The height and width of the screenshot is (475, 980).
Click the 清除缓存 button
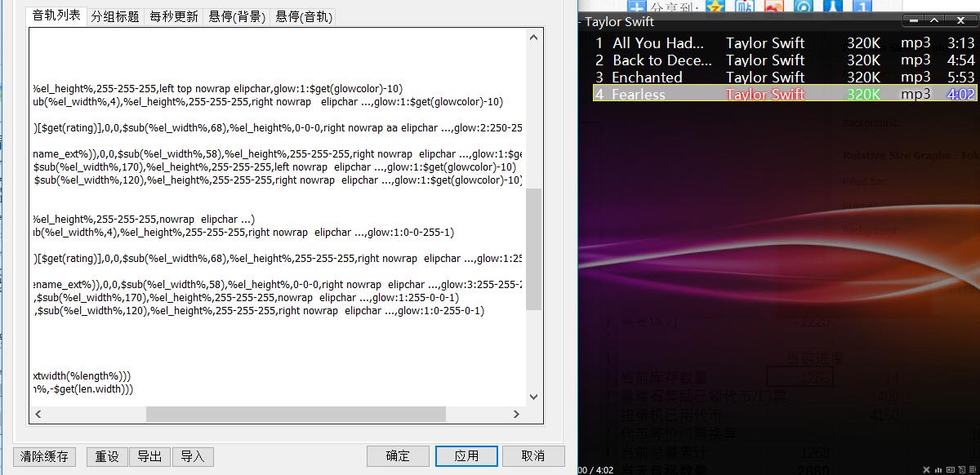click(x=44, y=456)
